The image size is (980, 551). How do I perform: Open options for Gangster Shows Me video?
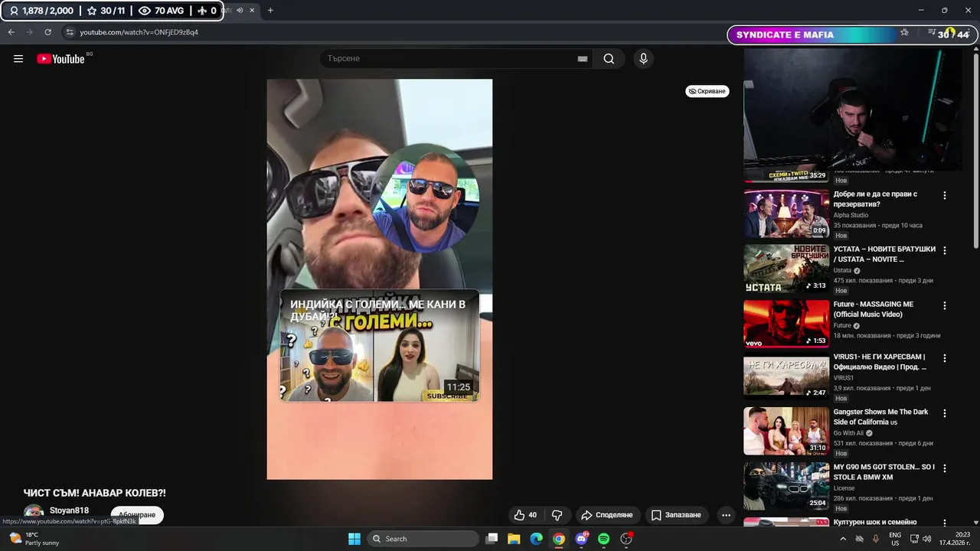pyautogui.click(x=944, y=412)
